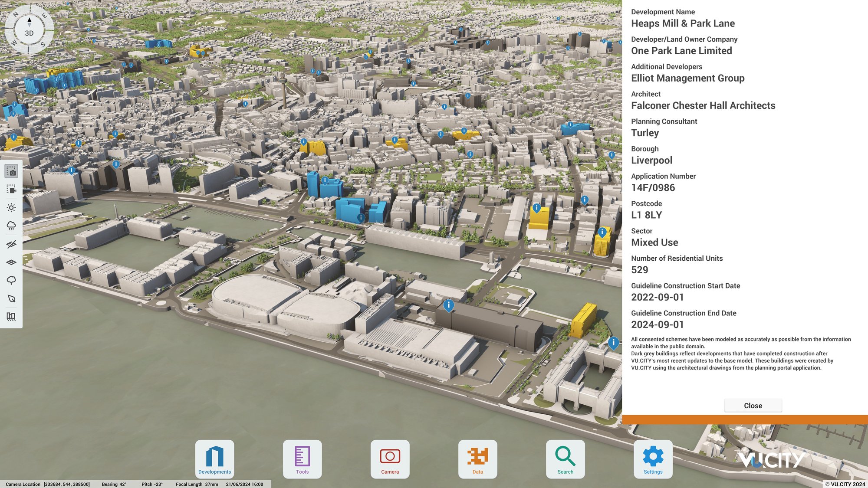Select the video capture region tool
868x488 pixels.
[x=11, y=190]
